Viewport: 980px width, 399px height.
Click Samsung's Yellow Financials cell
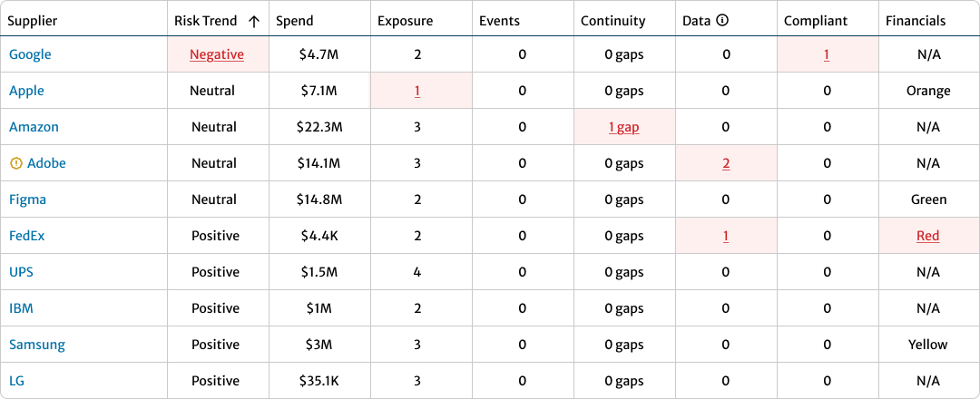point(928,344)
